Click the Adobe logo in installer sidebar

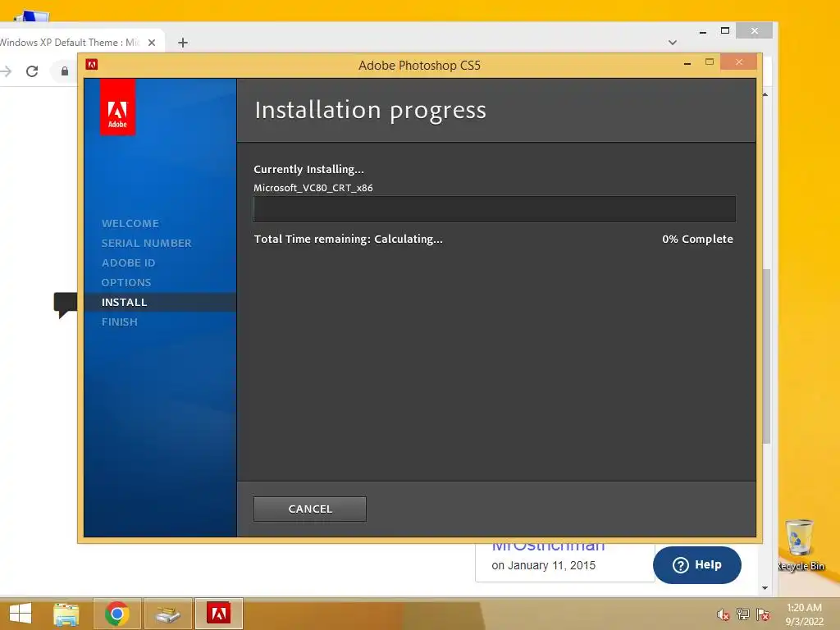[117, 107]
